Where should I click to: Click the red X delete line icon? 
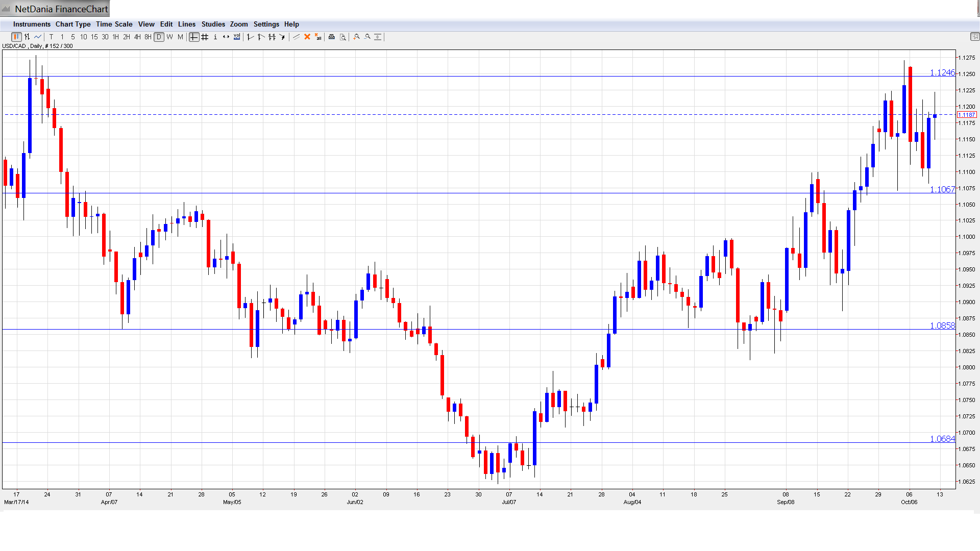tap(307, 37)
